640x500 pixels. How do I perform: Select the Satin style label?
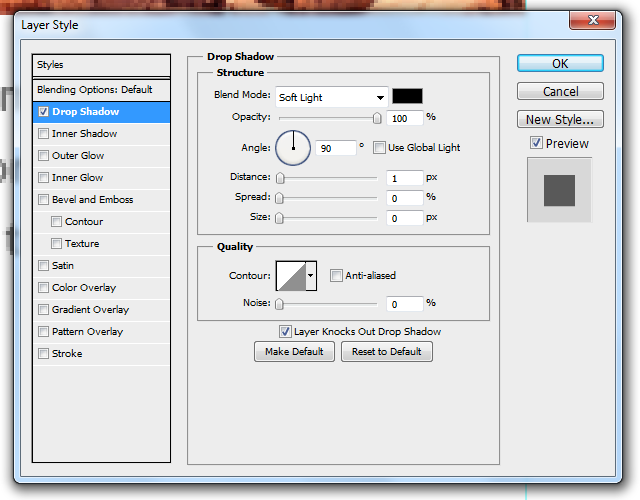[x=63, y=266]
